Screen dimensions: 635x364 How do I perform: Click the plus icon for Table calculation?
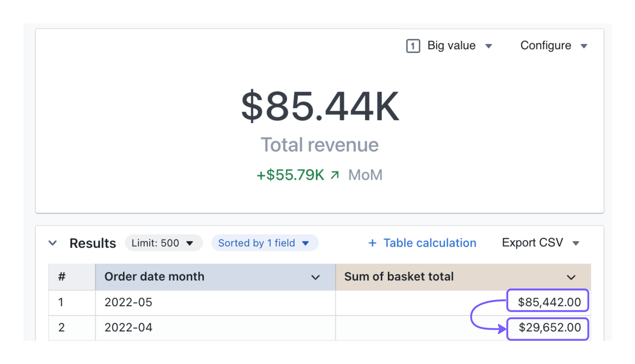[372, 243]
